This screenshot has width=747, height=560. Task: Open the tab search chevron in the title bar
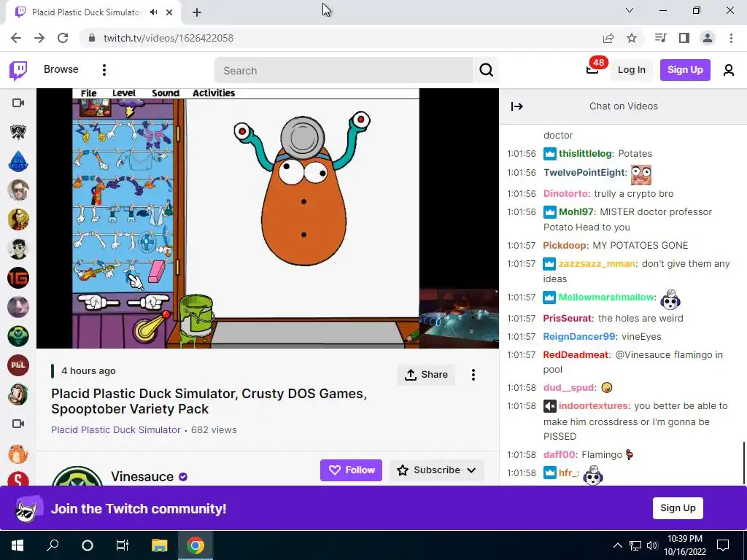pyautogui.click(x=630, y=10)
